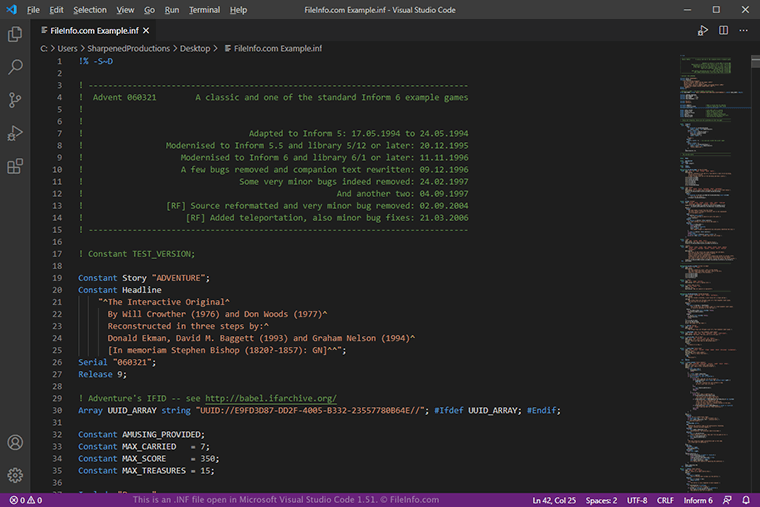The image size is (760, 507).
Task: Open the Explorer view in activity bar
Action: pos(15,34)
